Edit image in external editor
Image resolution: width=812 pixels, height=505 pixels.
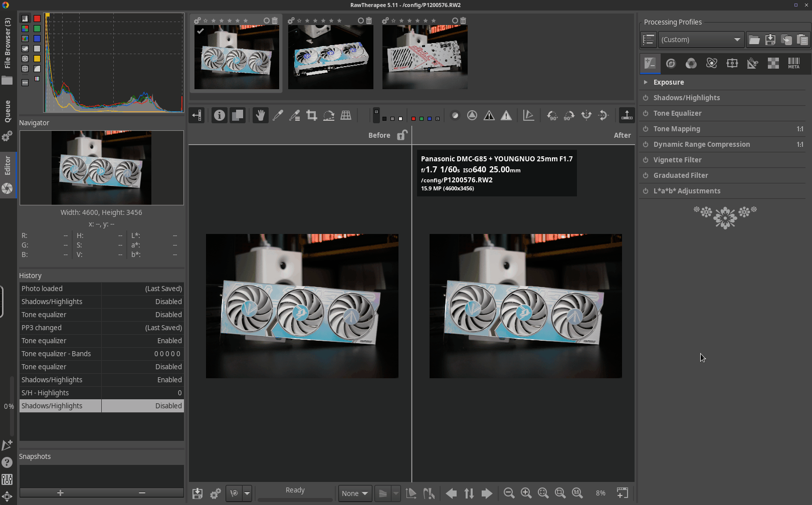pyautogui.click(x=234, y=493)
